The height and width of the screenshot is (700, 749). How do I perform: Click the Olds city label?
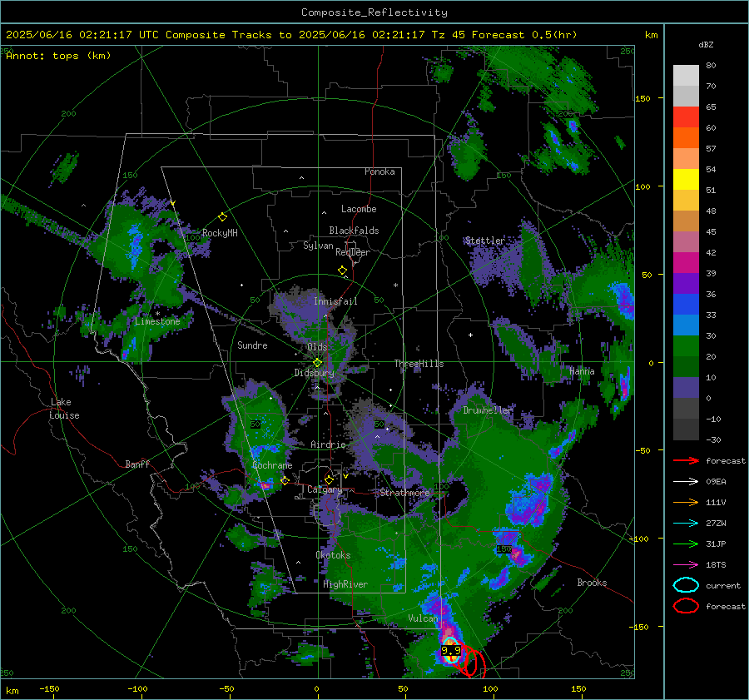pos(317,347)
